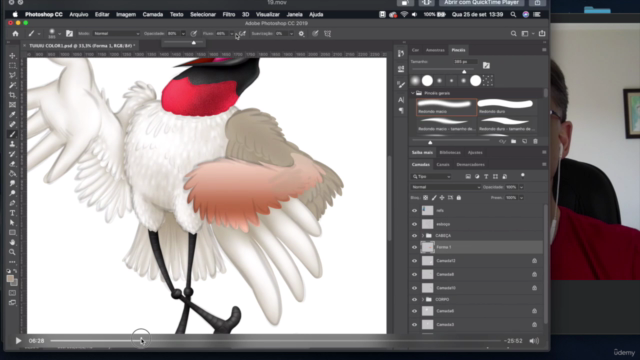Open the Character panel icon
640x360 pixels.
coord(401,100)
